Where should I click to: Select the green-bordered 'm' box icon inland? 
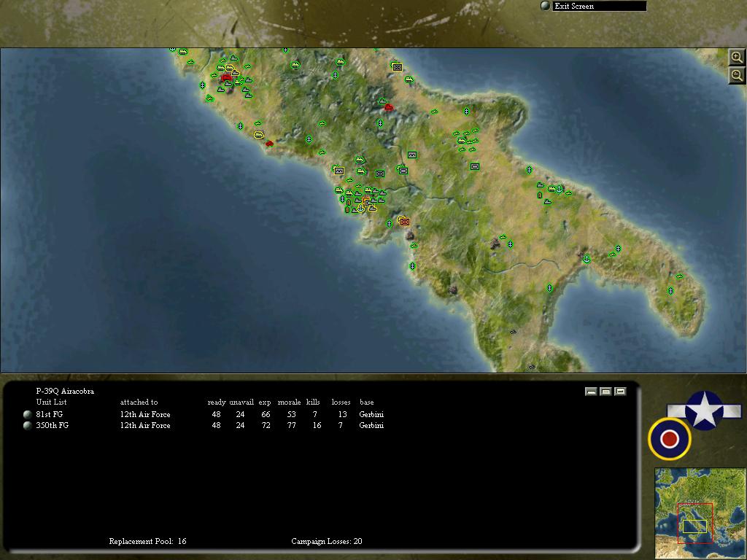coord(412,155)
